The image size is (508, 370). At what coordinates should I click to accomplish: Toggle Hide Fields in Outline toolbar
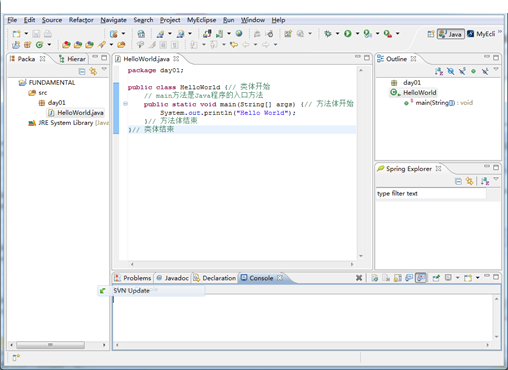click(450, 71)
